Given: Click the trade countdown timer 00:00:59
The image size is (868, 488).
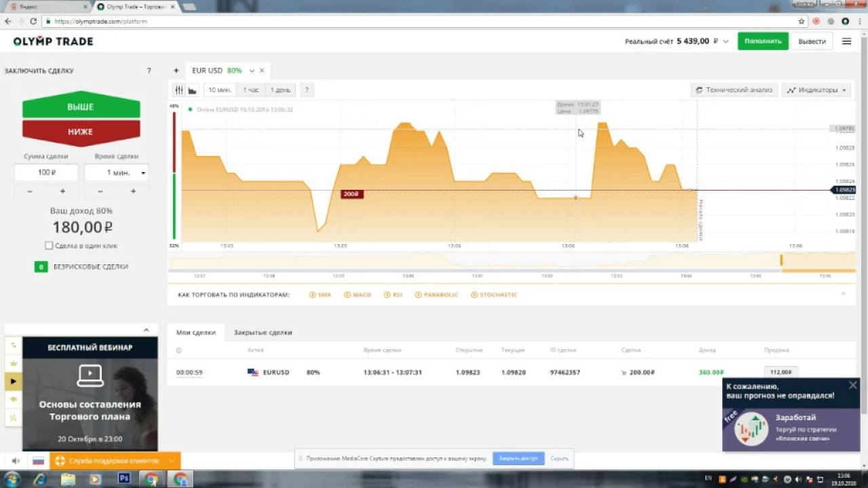Looking at the screenshot, I should point(189,372).
